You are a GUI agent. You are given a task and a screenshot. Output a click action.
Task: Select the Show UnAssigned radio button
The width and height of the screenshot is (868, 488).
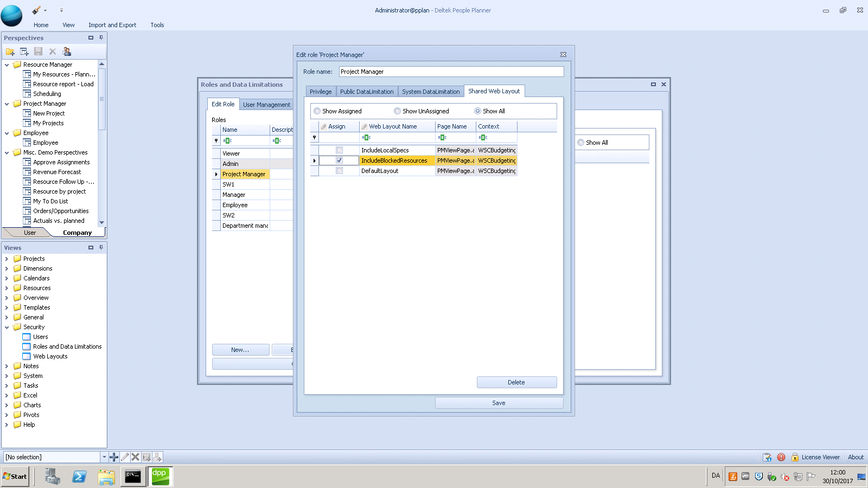pyautogui.click(x=398, y=111)
